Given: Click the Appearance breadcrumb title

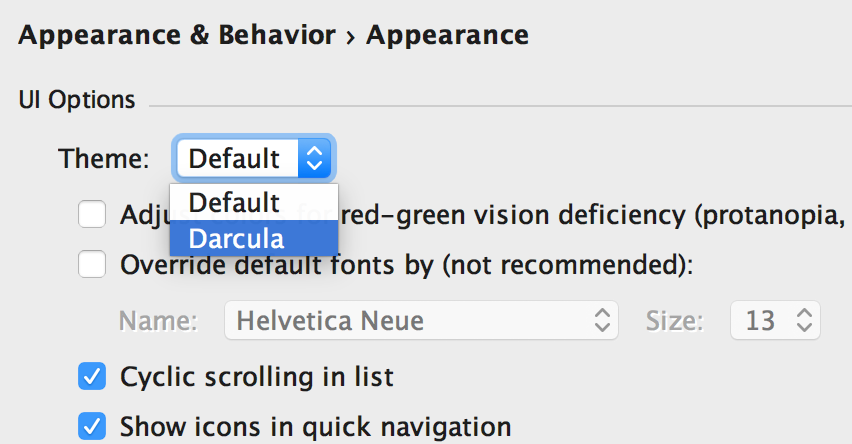Looking at the screenshot, I should 447,37.
